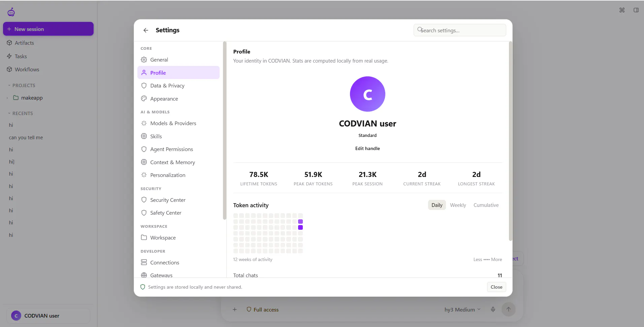Click the CURRENT STREAK label
This screenshot has height=327, width=644.
pyautogui.click(x=422, y=184)
